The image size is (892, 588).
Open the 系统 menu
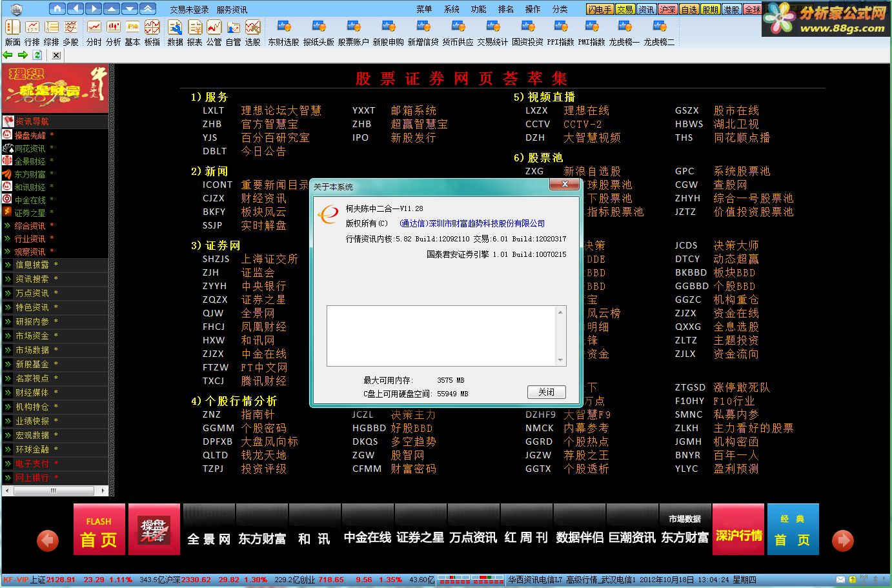[x=452, y=9]
